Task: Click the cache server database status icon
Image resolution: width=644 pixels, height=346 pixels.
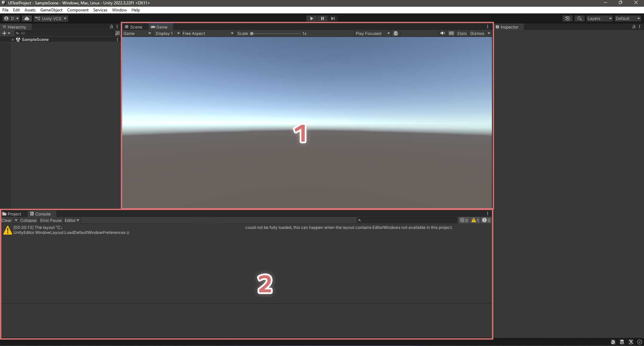Action: pos(622,342)
